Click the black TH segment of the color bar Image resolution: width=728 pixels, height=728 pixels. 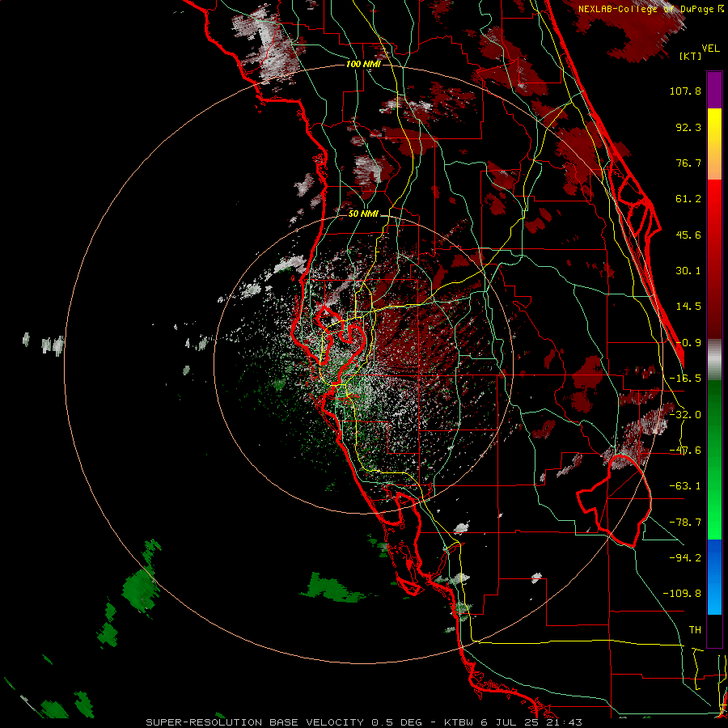coord(714,630)
